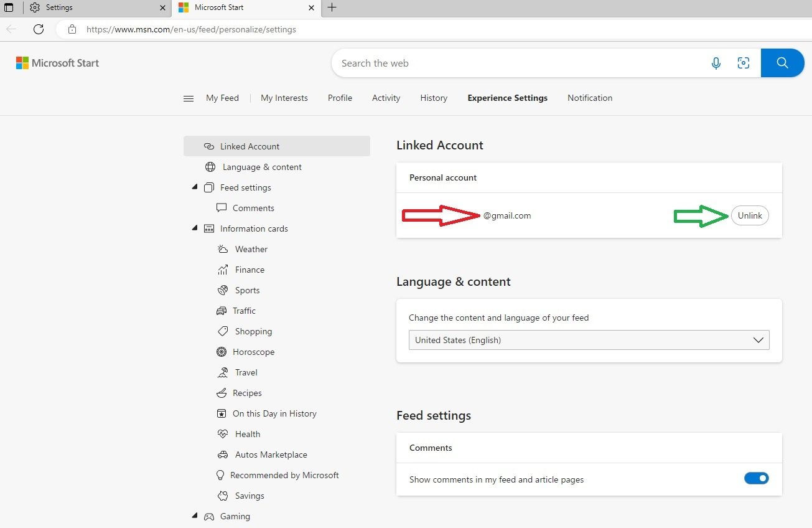The height and width of the screenshot is (528, 812).
Task: Toggle show comments in my feed switch
Action: coord(757,479)
